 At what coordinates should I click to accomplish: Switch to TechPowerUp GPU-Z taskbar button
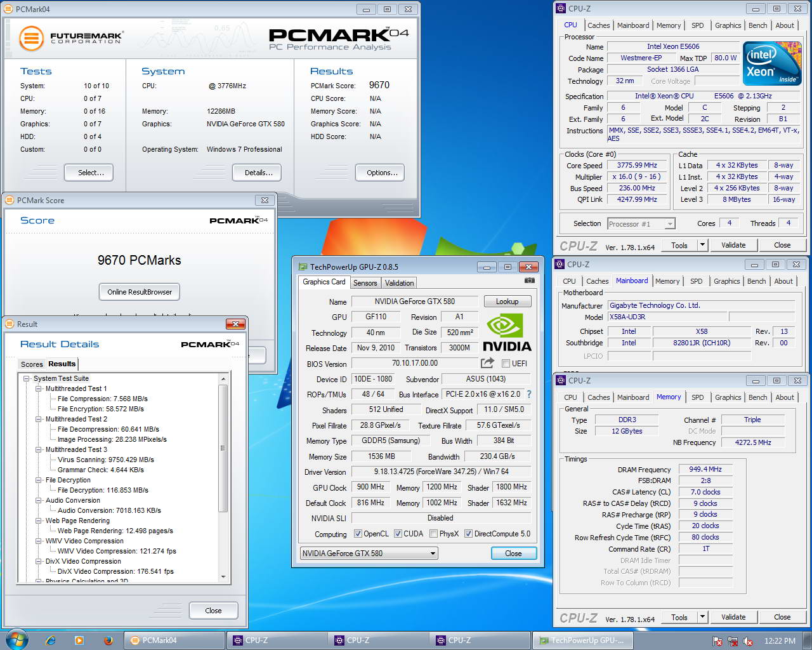(582, 640)
